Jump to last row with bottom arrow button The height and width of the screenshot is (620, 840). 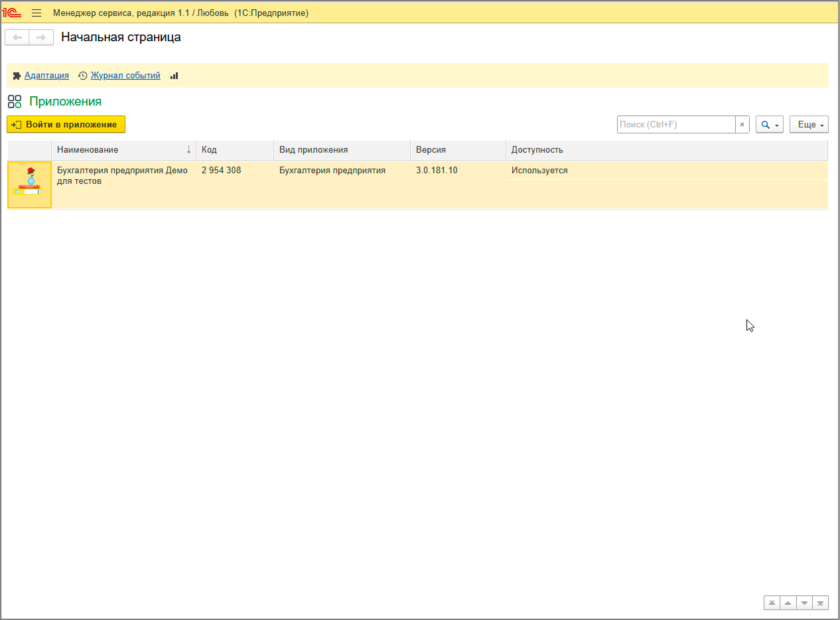pos(821,603)
